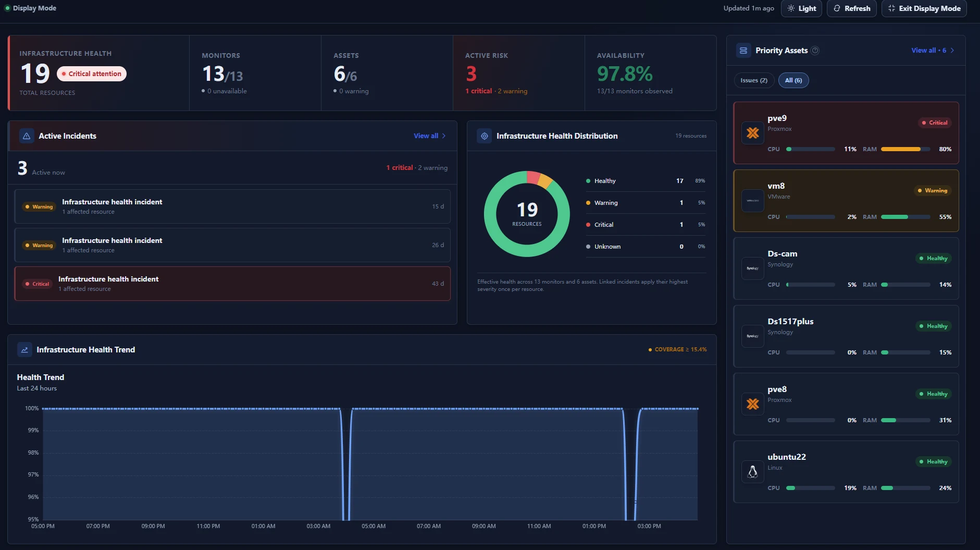This screenshot has width=980, height=550.
Task: Click the Warning legend row in distribution
Action: pyautogui.click(x=646, y=203)
